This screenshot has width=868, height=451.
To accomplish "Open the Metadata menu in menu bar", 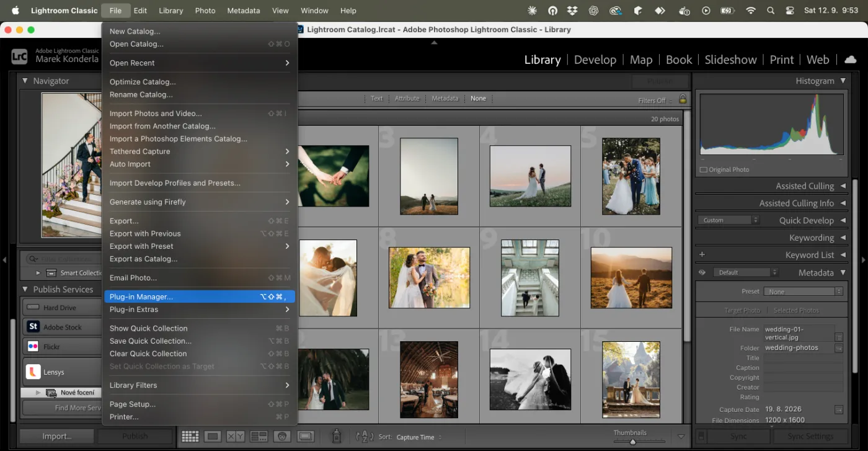I will (244, 11).
